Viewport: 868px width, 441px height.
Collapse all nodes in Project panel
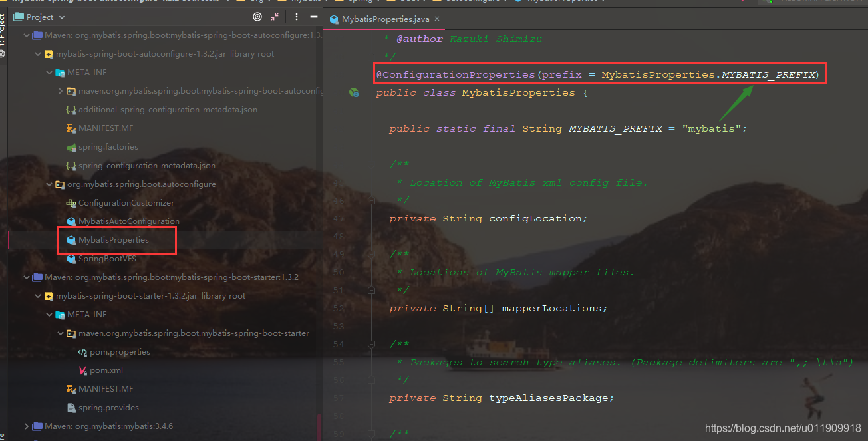(x=276, y=17)
